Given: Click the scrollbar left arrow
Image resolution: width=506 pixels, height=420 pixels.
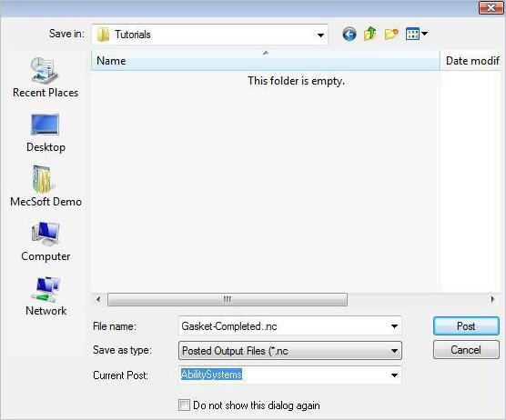Looking at the screenshot, I should (98, 299).
